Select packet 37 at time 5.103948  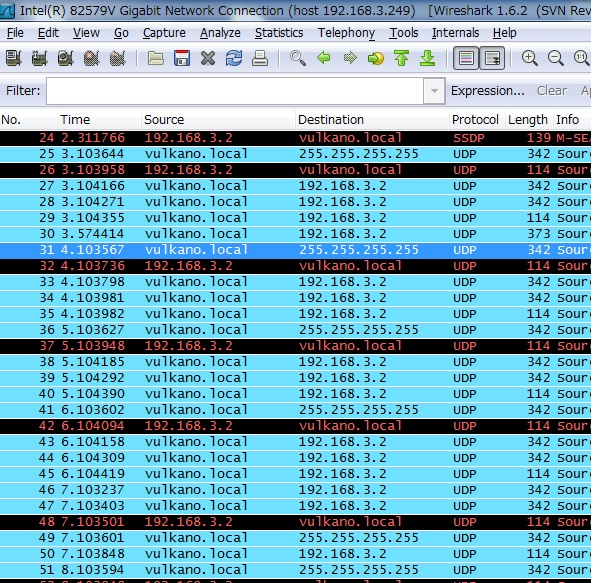(295, 346)
